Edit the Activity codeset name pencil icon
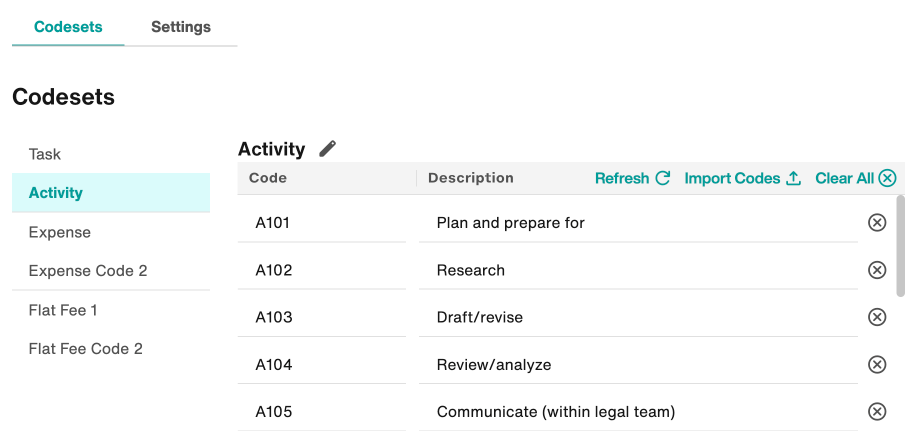The image size is (914, 431). [x=328, y=149]
